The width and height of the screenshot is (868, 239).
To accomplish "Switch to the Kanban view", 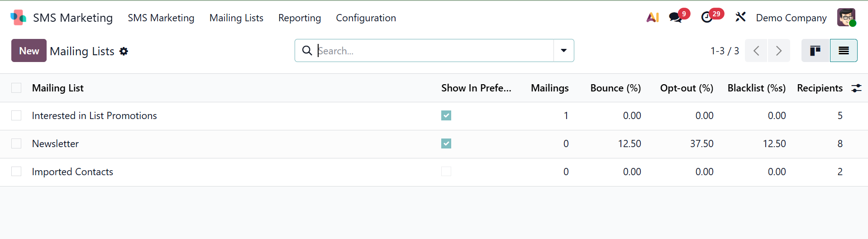I will (x=815, y=51).
